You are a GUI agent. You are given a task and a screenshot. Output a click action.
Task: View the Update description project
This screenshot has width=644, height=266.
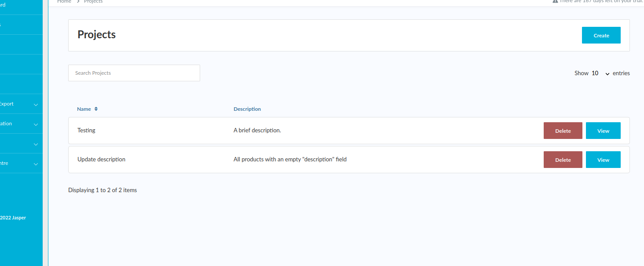[603, 160]
